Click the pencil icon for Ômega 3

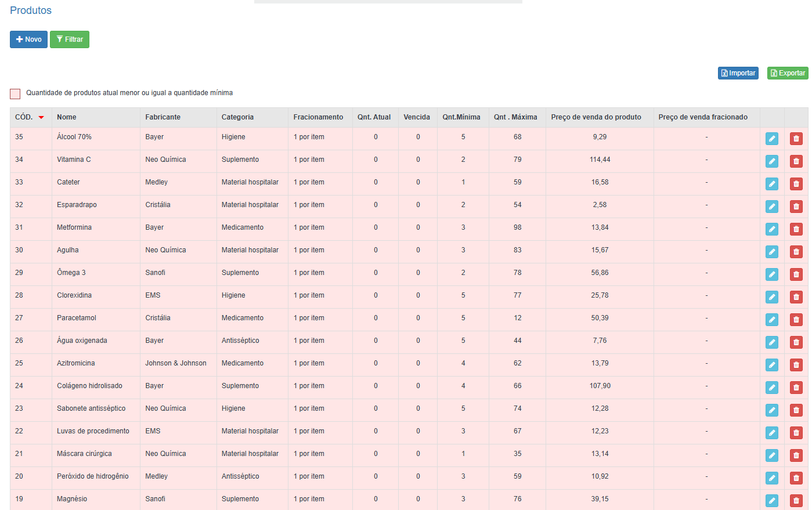(x=771, y=274)
